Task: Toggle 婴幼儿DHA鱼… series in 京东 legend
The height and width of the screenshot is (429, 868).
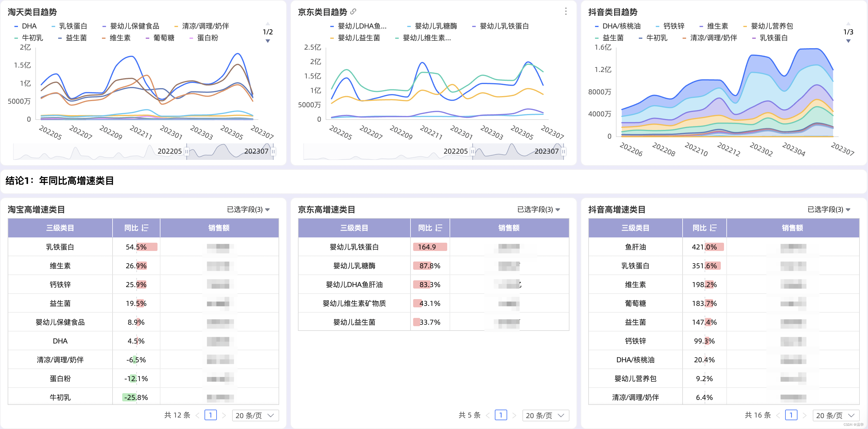Action: pyautogui.click(x=358, y=26)
